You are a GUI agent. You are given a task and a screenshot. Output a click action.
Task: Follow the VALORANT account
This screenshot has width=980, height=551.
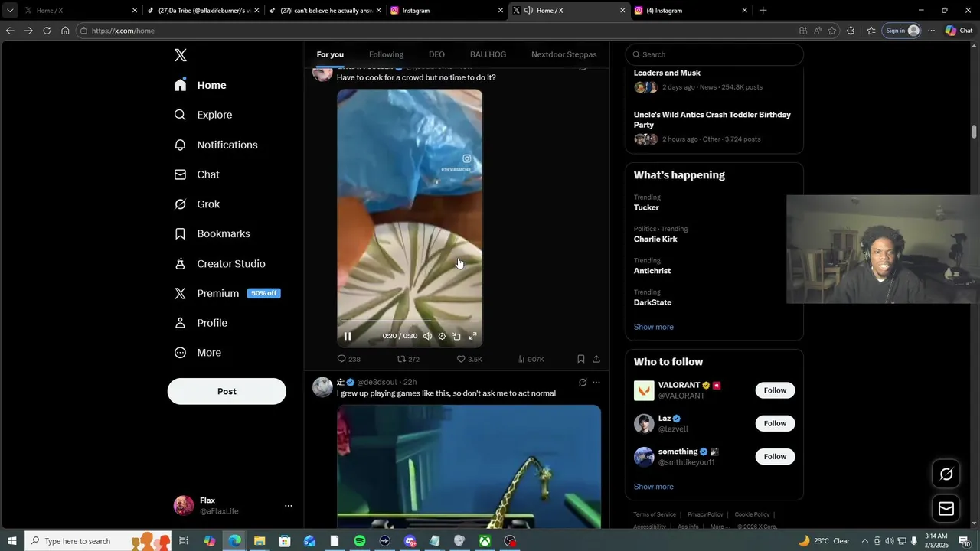[775, 390]
